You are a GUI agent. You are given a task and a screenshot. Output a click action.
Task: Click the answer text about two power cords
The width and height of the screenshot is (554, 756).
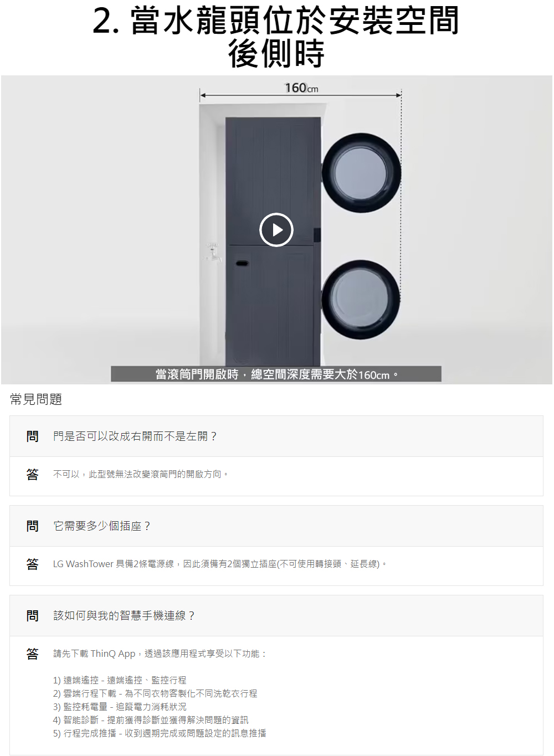[x=220, y=564]
